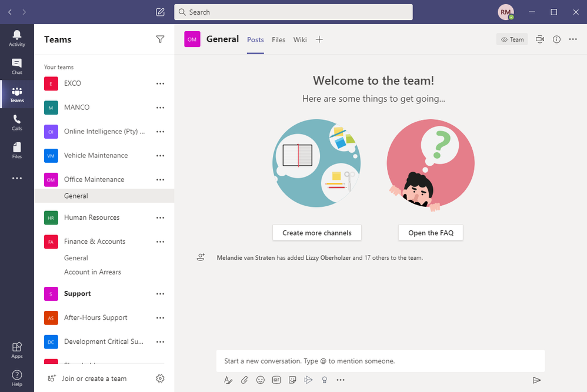This screenshot has width=587, height=392.
Task: Attach a file to the message
Action: point(245,380)
